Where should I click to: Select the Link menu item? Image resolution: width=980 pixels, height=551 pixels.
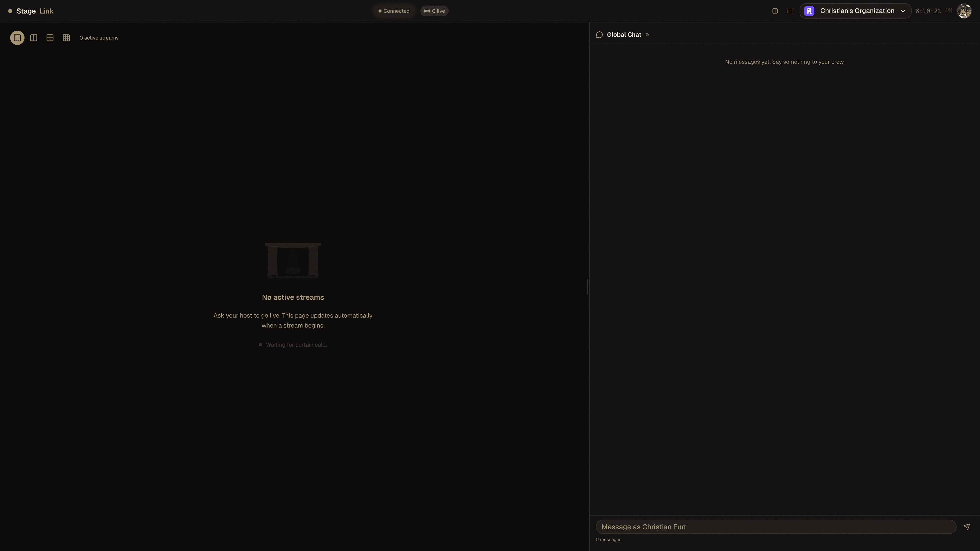click(46, 11)
